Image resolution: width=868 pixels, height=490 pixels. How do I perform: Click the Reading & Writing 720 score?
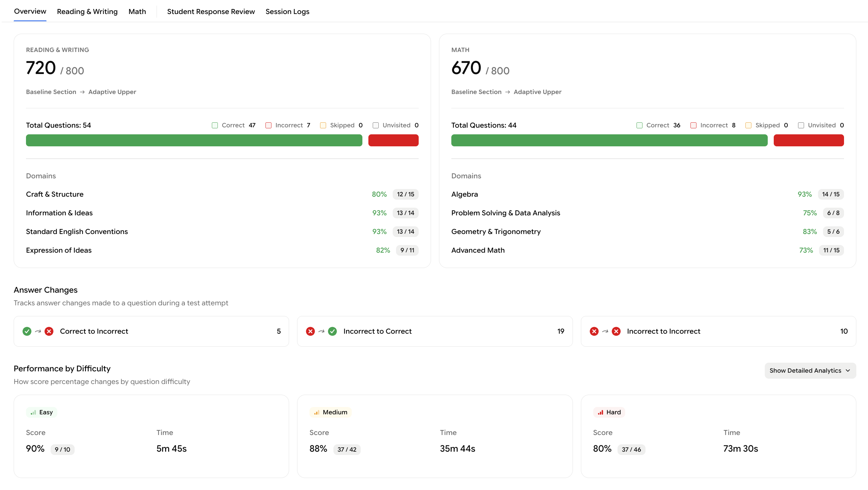pyautogui.click(x=41, y=68)
